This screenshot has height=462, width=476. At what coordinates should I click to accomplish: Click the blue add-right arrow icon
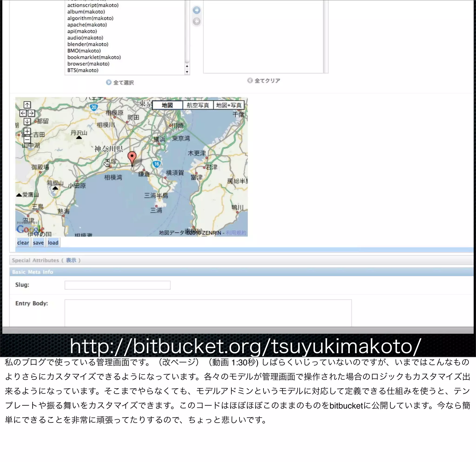pos(196,10)
